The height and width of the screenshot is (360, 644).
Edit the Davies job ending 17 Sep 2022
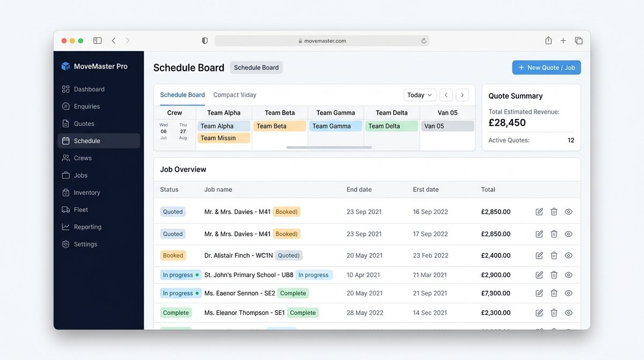pyautogui.click(x=539, y=234)
